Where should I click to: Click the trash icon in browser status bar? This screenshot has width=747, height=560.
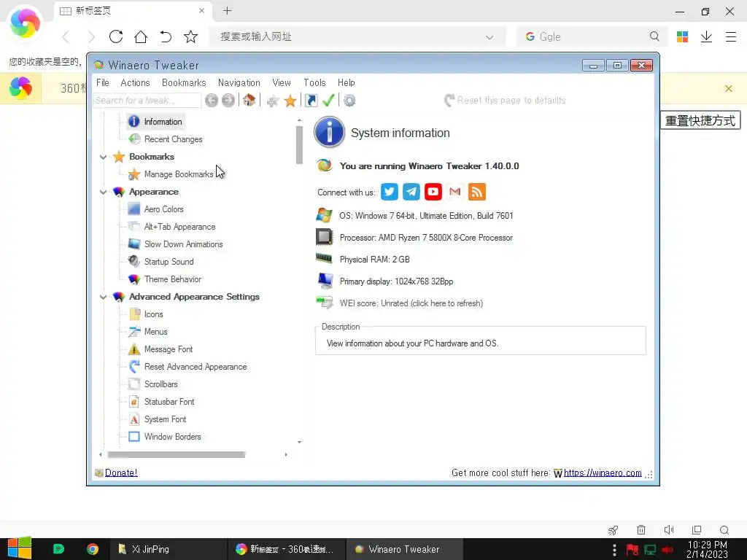(x=641, y=530)
